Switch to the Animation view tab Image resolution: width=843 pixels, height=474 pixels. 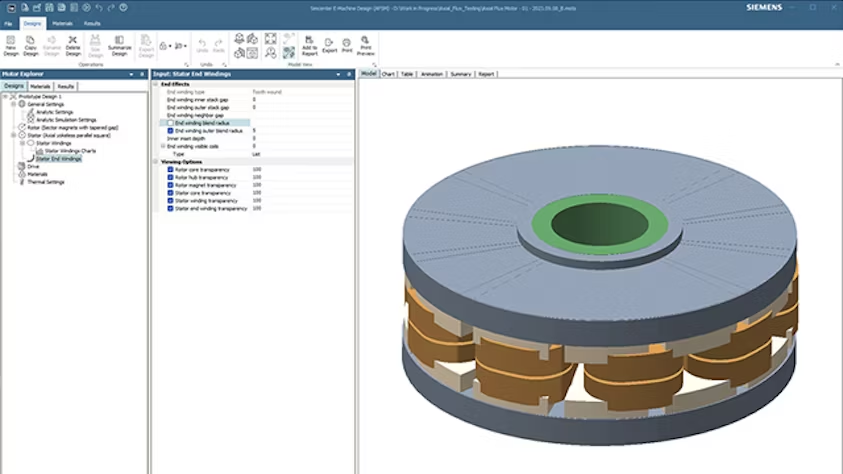[x=432, y=74]
